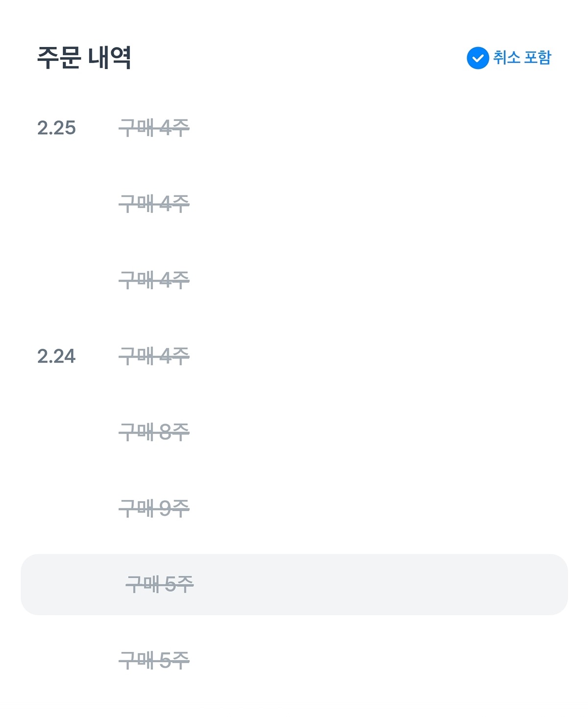The height and width of the screenshot is (721, 588).
Task: Click the 구매 8주 cancelled order
Action: coord(154,432)
